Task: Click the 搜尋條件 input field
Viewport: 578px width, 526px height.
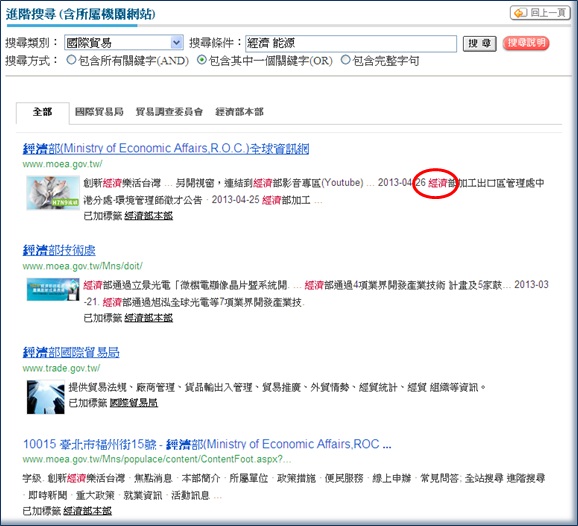Action: click(351, 43)
